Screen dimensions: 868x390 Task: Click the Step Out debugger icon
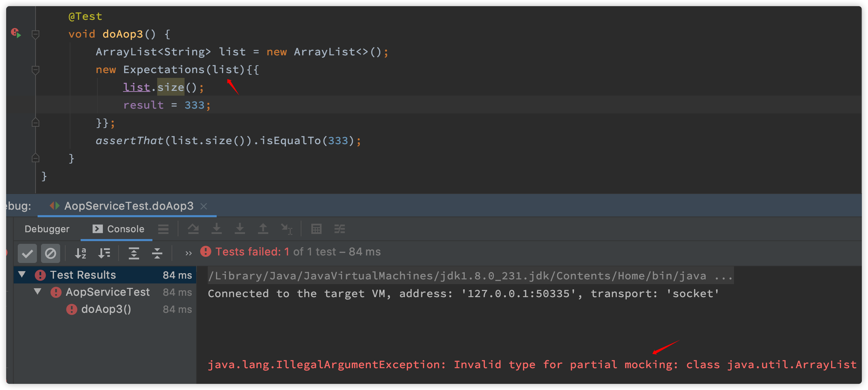click(263, 229)
